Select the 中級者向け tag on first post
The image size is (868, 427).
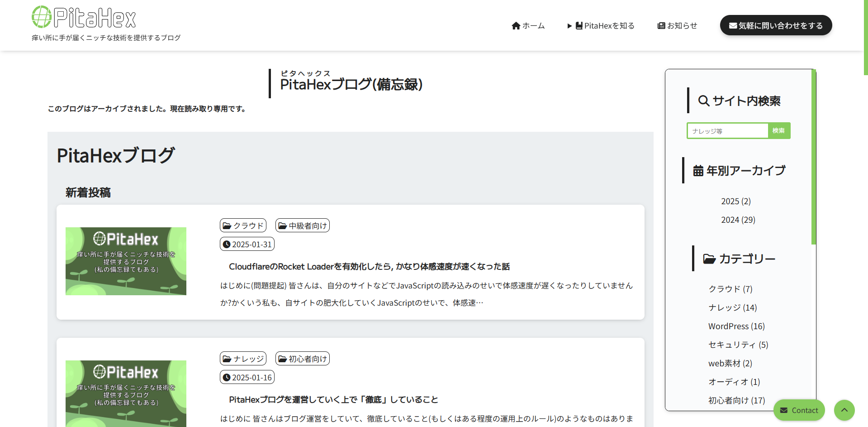tap(302, 225)
